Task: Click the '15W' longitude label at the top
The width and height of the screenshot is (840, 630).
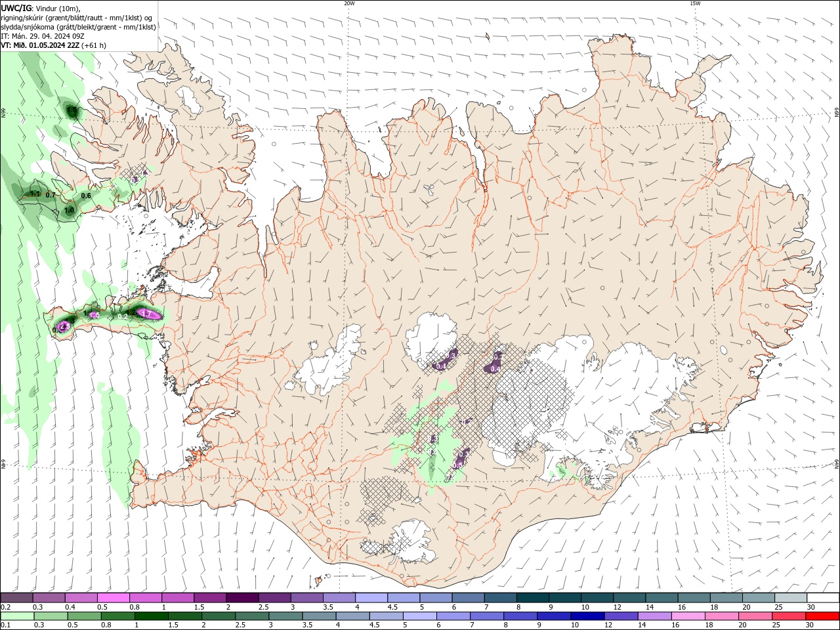Action: (x=695, y=3)
